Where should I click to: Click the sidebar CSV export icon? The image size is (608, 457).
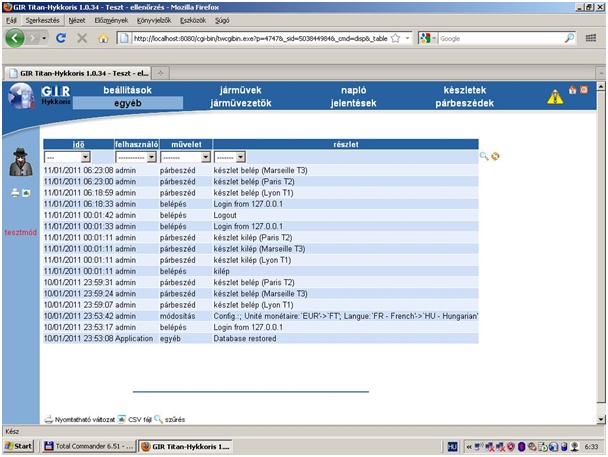tap(26, 193)
